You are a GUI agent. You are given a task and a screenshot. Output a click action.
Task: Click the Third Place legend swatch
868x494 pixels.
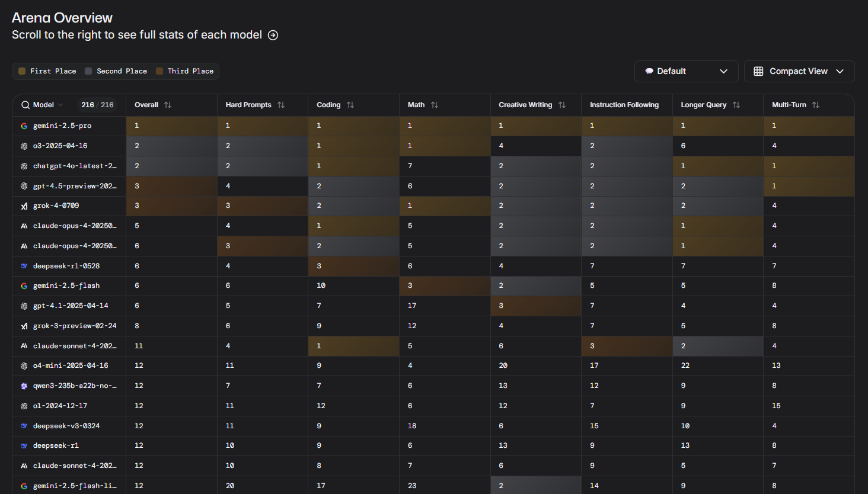pos(159,71)
